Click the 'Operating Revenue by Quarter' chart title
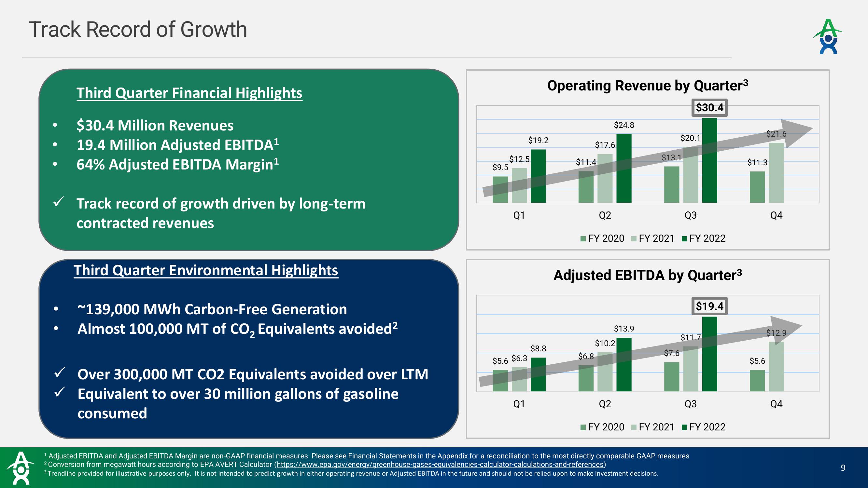This screenshot has height=488, width=868. (648, 86)
